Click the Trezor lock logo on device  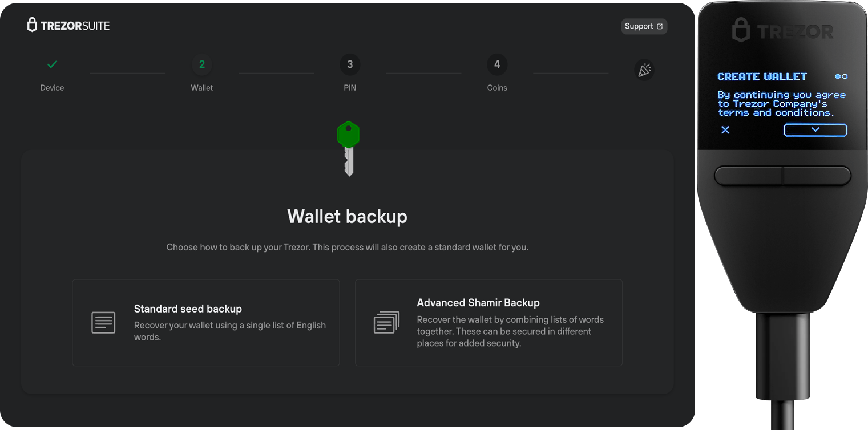click(x=741, y=30)
